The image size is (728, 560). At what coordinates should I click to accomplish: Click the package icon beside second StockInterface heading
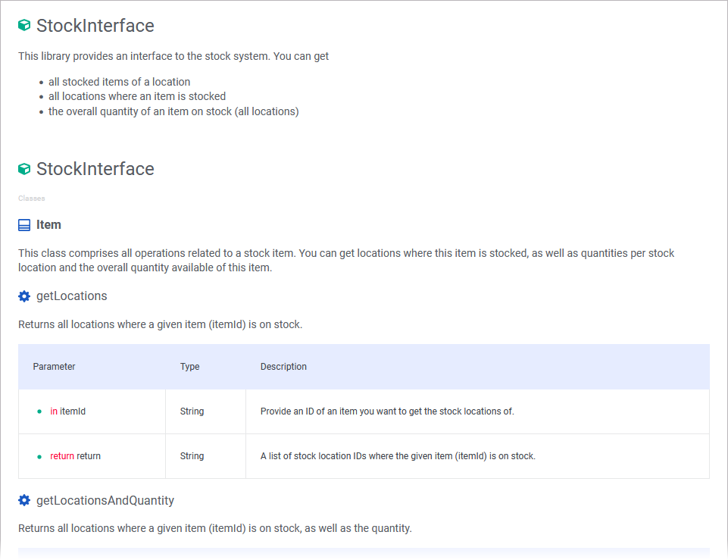23,168
